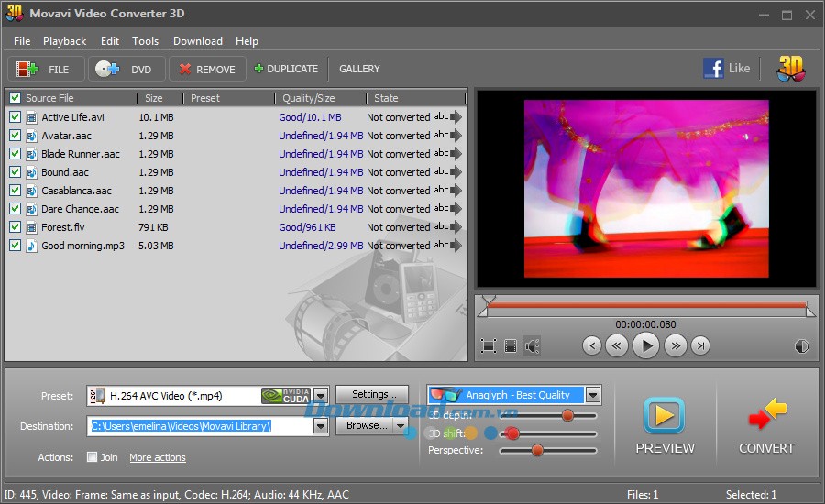Viewport: 825px width, 504px height.
Task: Click the video file icon of Active Life.avi
Action: (31, 117)
